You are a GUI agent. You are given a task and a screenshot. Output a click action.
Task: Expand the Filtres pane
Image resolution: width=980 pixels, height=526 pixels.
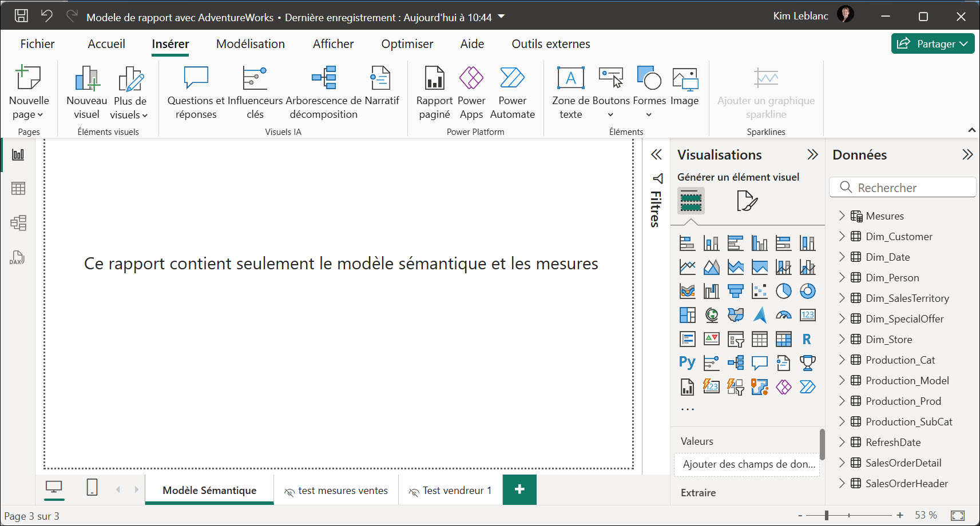[x=656, y=154]
